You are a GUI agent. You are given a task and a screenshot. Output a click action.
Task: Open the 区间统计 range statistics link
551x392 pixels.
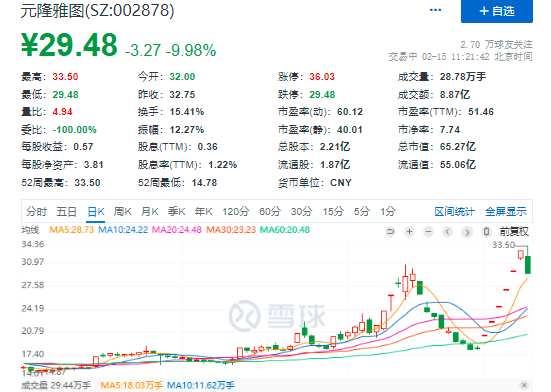[454, 211]
